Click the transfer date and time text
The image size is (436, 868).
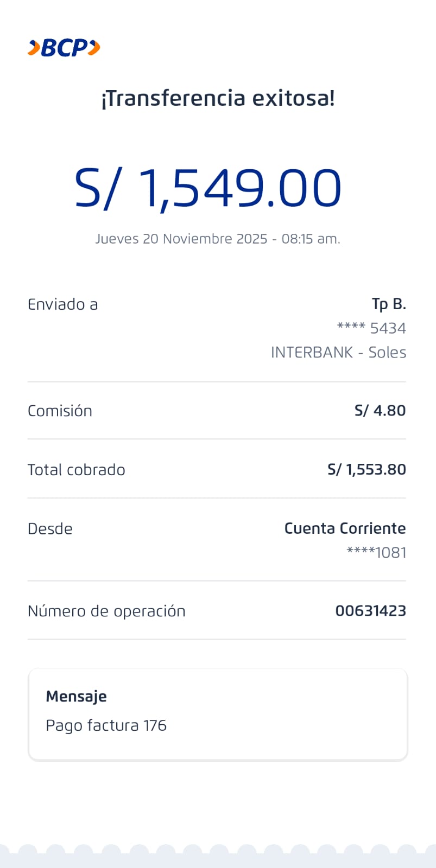pos(218,239)
